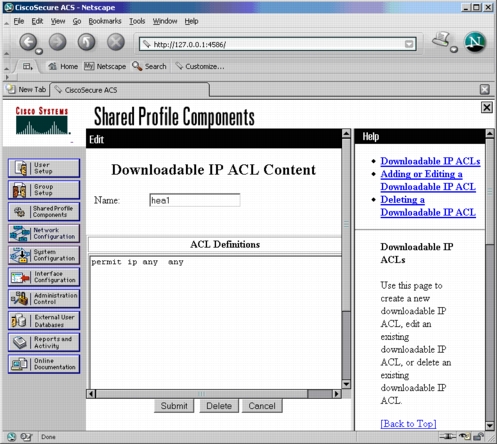Open the Tools menu
The image size is (499, 447).
(x=137, y=21)
